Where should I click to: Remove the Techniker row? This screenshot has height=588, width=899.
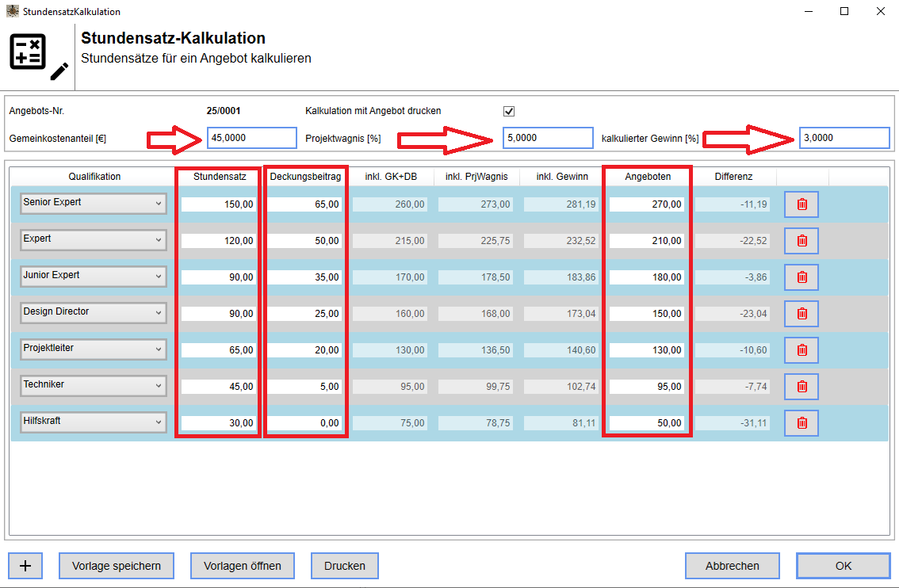pos(801,387)
